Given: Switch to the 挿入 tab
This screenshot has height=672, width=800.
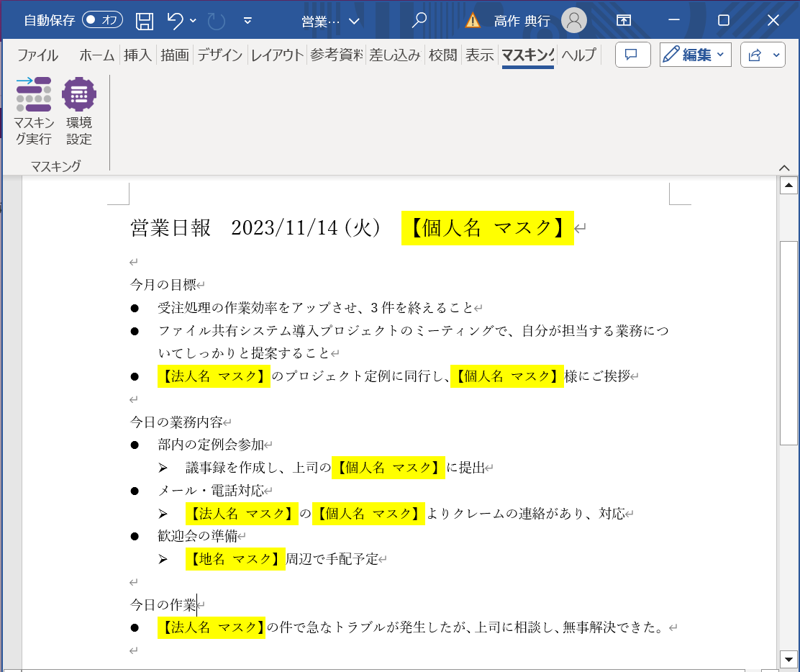Looking at the screenshot, I should (137, 55).
